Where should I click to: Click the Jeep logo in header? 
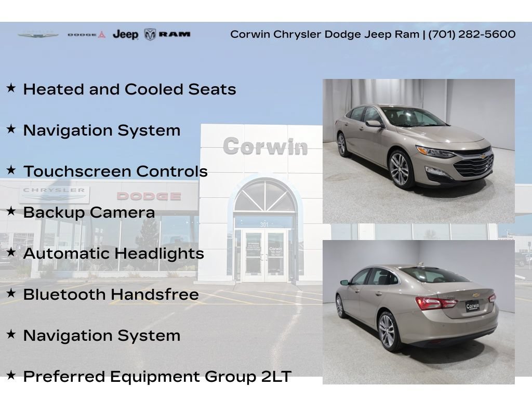click(x=126, y=34)
